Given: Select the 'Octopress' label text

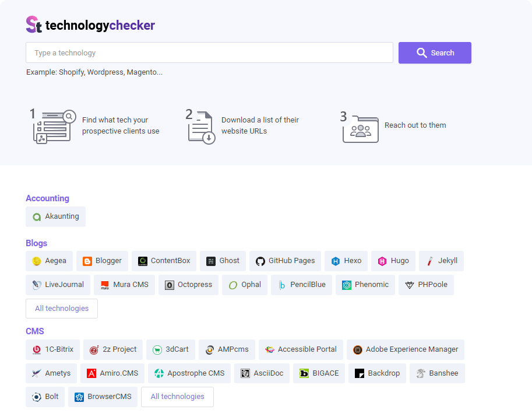Looking at the screenshot, I should pyautogui.click(x=195, y=284).
